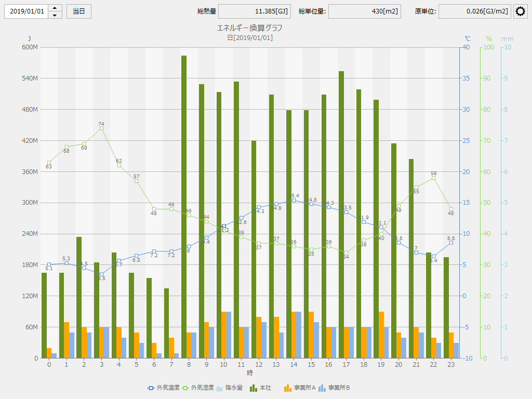This screenshot has width=532, height=399.
Task: Click the 外気湿度 data point labeled 58
Action: tap(434, 178)
